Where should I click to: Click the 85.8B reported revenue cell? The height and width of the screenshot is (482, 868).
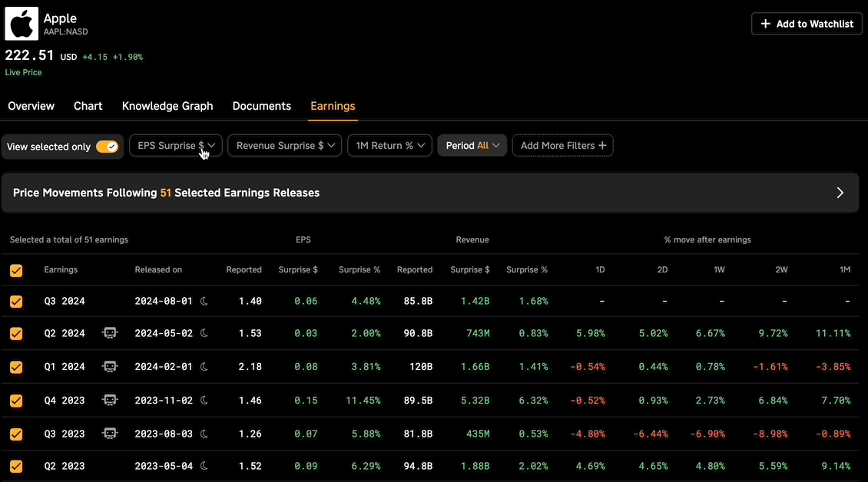pyautogui.click(x=418, y=302)
